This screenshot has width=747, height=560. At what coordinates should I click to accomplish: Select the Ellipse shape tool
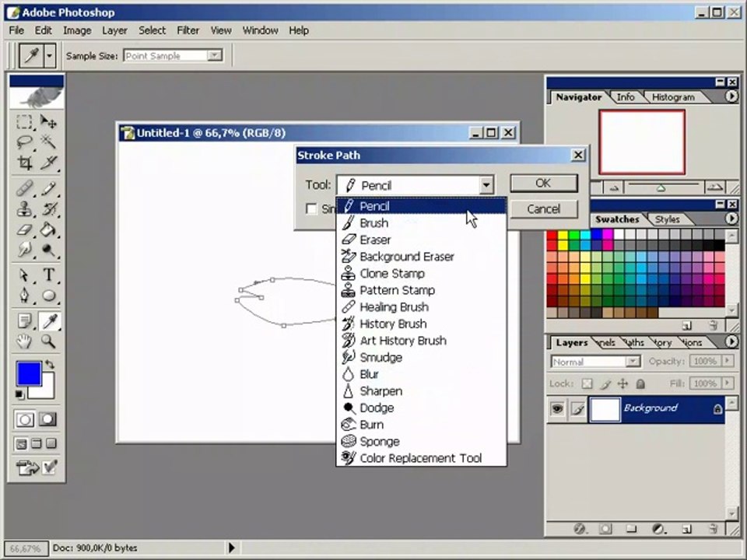coord(48,296)
